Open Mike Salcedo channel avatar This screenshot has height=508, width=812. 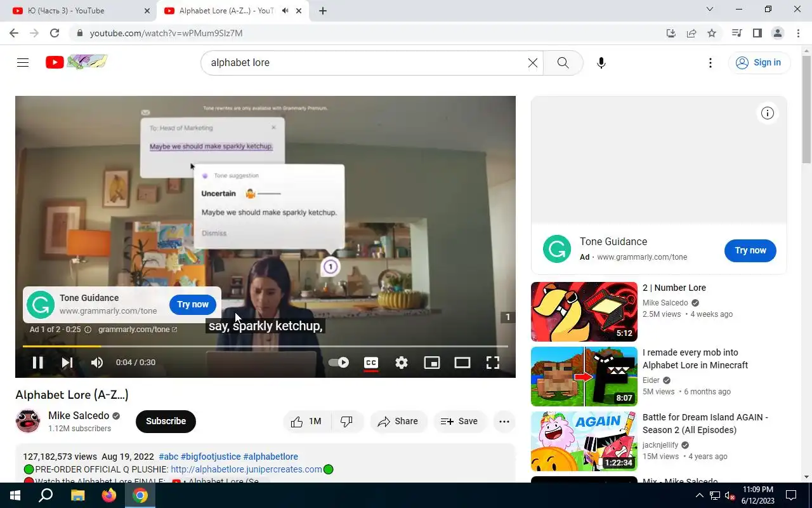click(x=28, y=421)
